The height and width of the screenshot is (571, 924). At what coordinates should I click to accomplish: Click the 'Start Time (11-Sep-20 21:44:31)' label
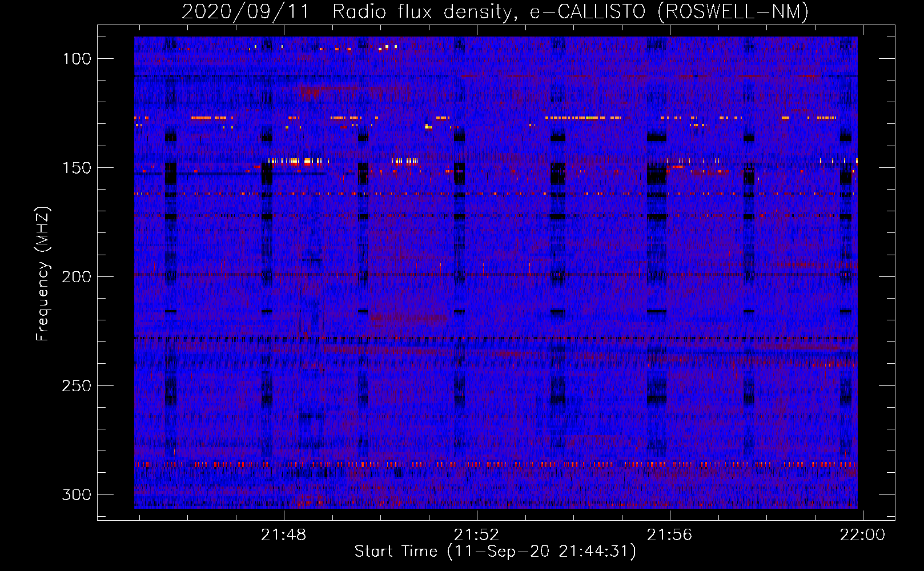tap(495, 552)
